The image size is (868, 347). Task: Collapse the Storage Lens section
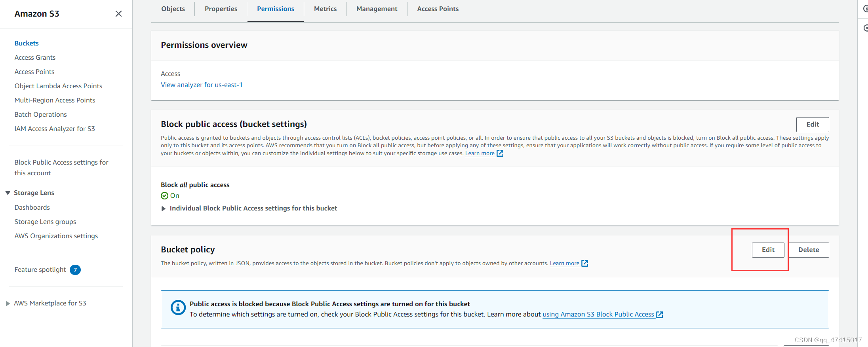coord(8,193)
